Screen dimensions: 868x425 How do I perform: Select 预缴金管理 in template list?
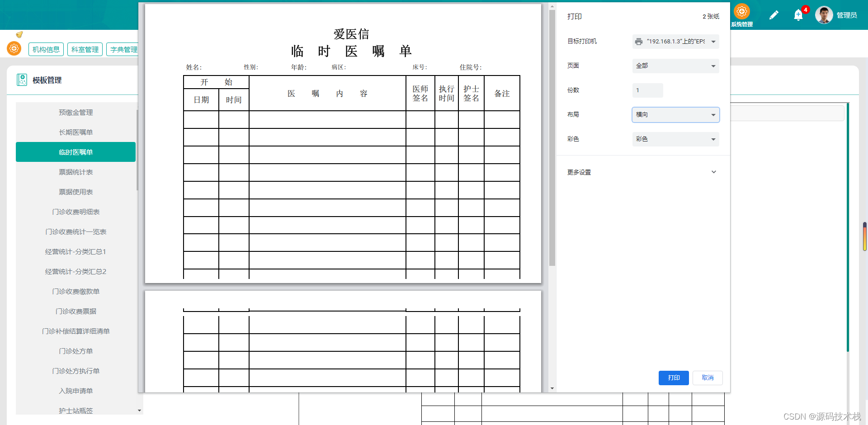coord(75,113)
